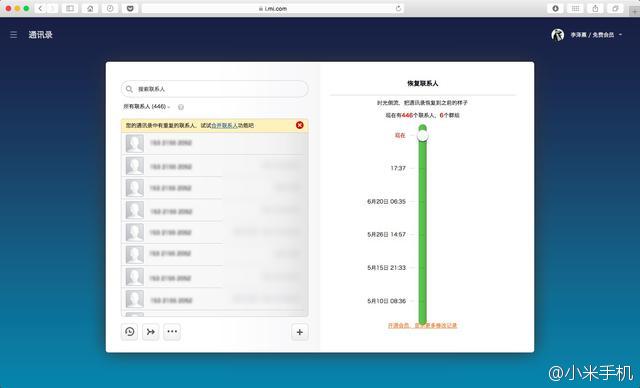Open the 合并联系人 link in the banner
The width and height of the screenshot is (640, 388).
click(224, 125)
